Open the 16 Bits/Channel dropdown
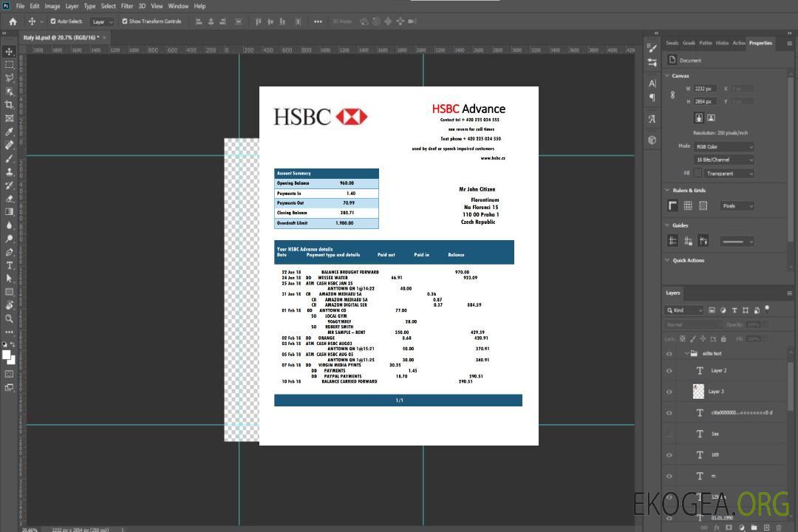798x532 pixels. coord(723,160)
